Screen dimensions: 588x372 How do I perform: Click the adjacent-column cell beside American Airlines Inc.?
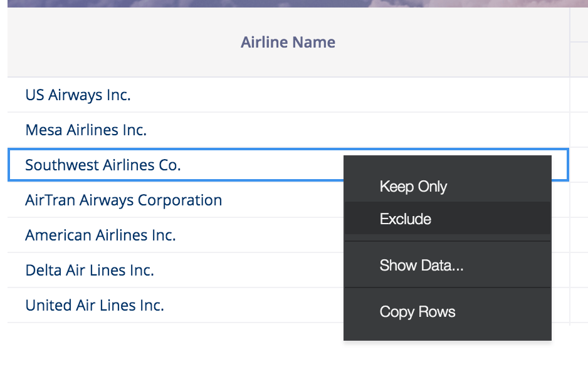coord(579,235)
